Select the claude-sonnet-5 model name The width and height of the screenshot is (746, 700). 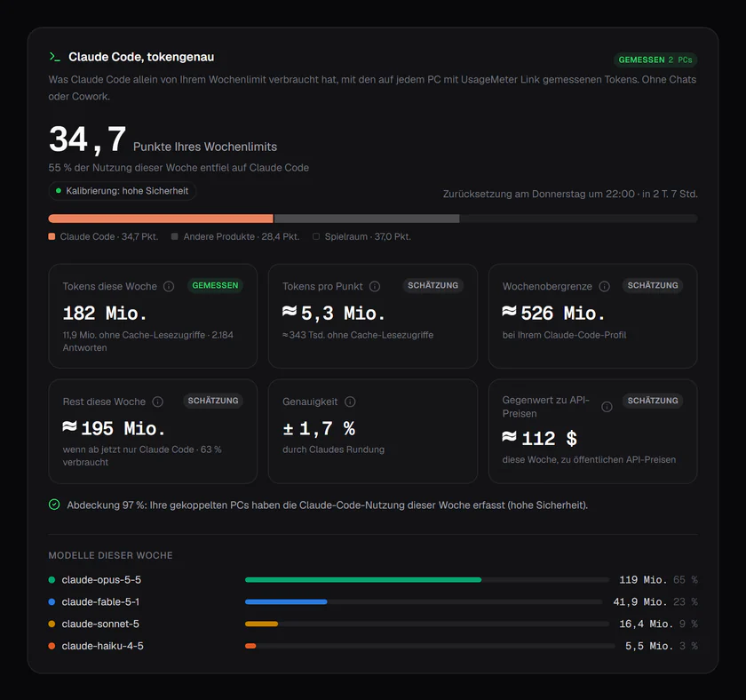tap(100, 624)
